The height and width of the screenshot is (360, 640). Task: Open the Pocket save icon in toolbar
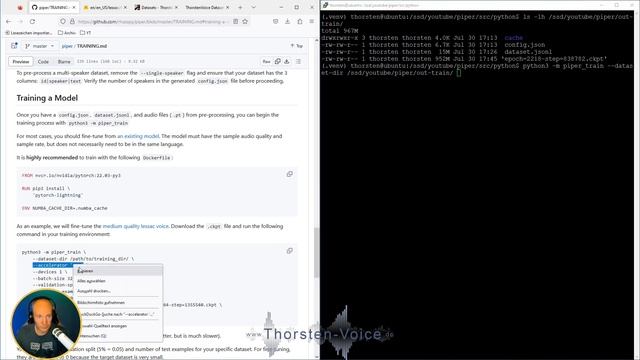click(276, 21)
